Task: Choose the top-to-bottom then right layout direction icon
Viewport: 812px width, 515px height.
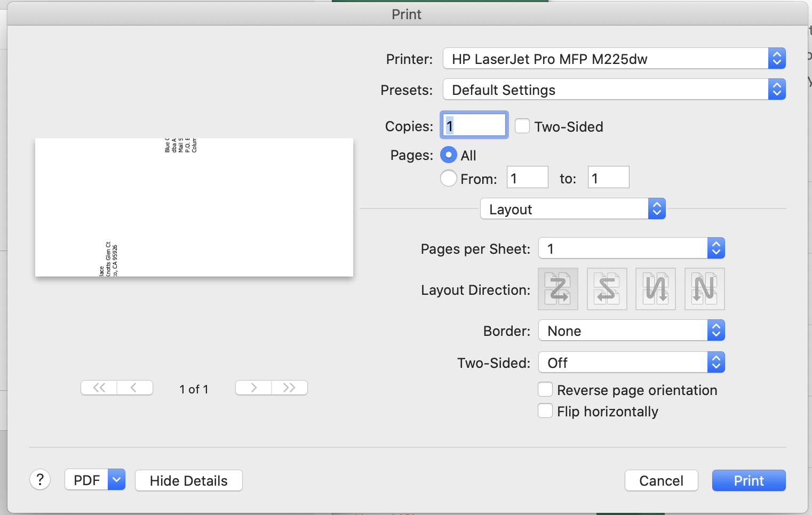Action: [x=656, y=289]
